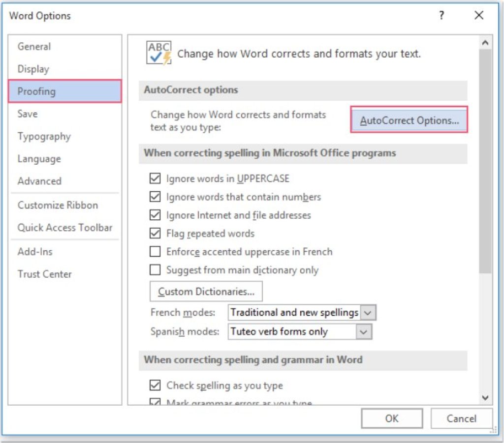The width and height of the screenshot is (504, 443).
Task: Confirm changes with the OK button
Action: (x=391, y=418)
